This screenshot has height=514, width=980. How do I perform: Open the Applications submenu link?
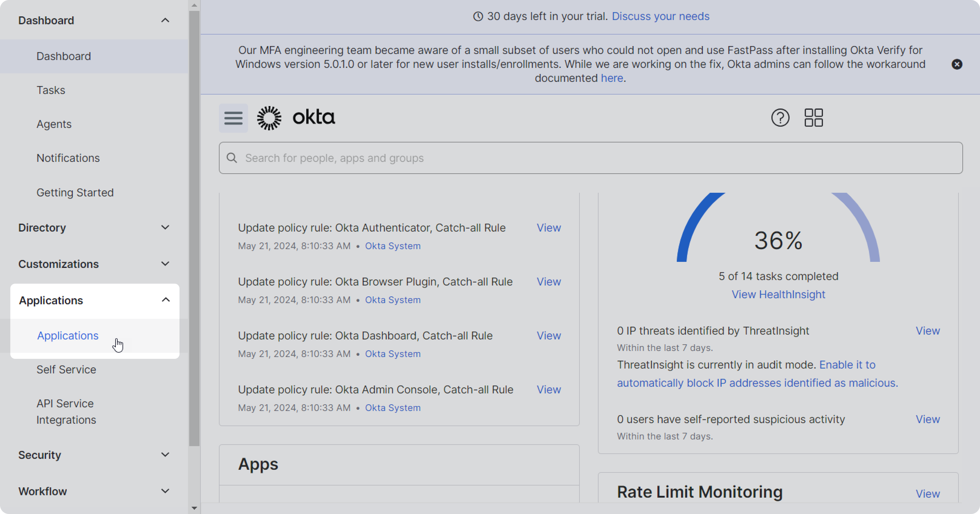(x=68, y=336)
